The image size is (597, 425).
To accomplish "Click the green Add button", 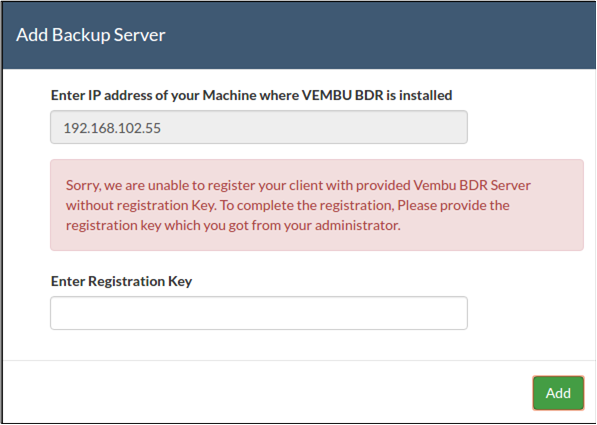I will tap(558, 393).
